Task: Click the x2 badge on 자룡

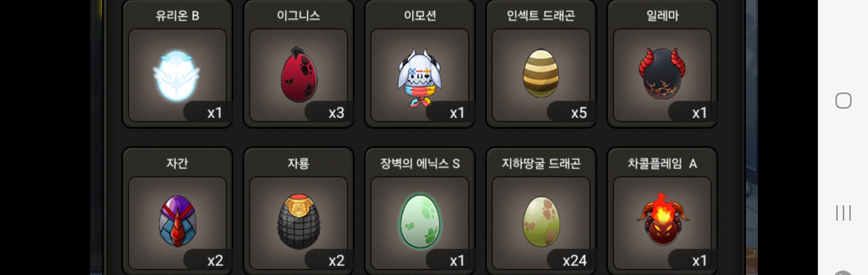Action: pyautogui.click(x=336, y=261)
